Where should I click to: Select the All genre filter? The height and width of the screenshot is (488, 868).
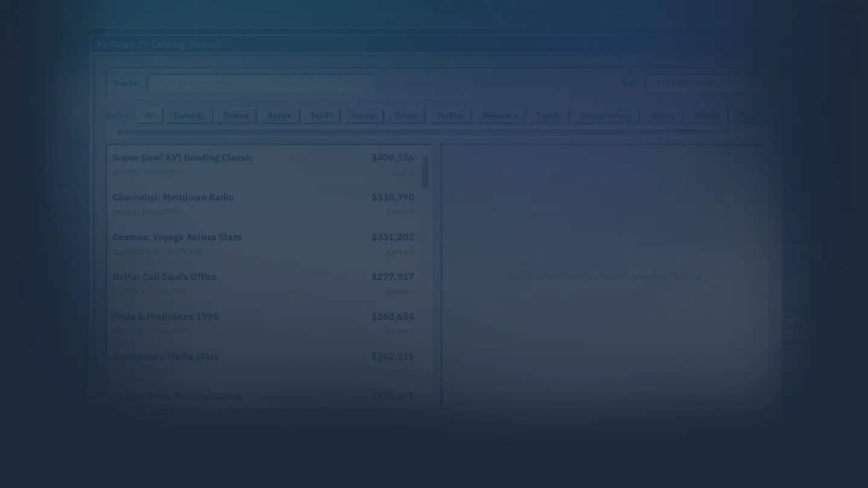tap(150, 115)
